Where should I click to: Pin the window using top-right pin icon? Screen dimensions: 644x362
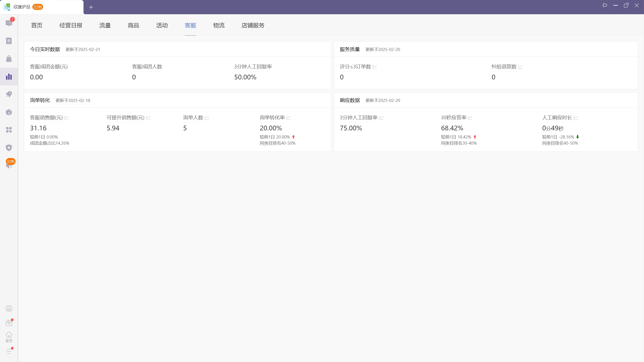[605, 5]
